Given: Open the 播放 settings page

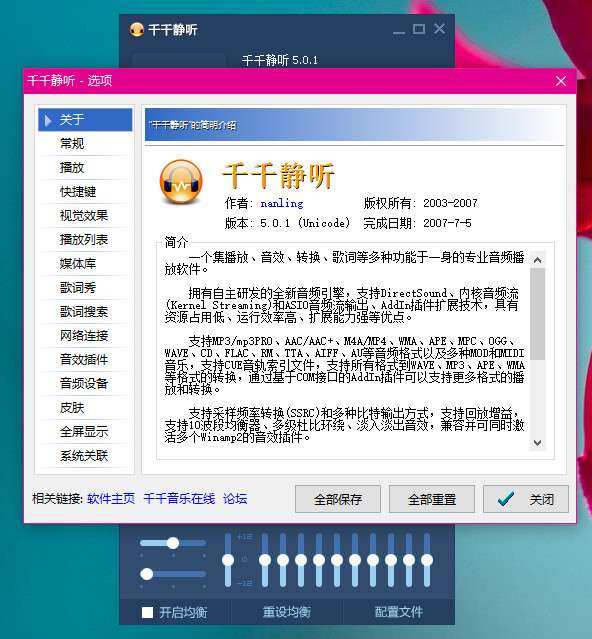Looking at the screenshot, I should click(85, 167).
